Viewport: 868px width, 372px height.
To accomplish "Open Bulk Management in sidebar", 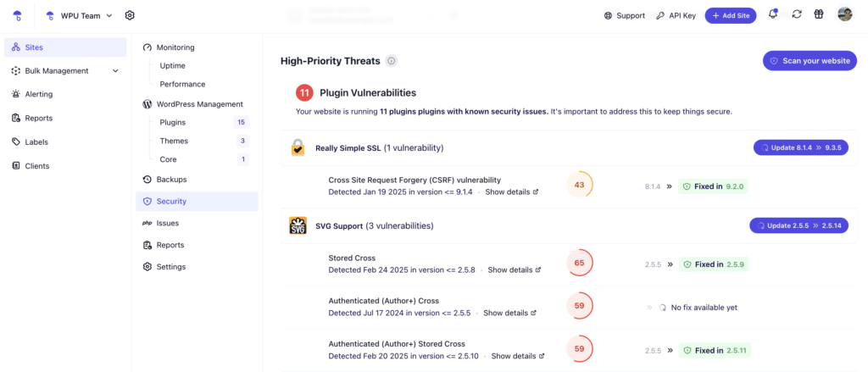I will click(x=65, y=71).
